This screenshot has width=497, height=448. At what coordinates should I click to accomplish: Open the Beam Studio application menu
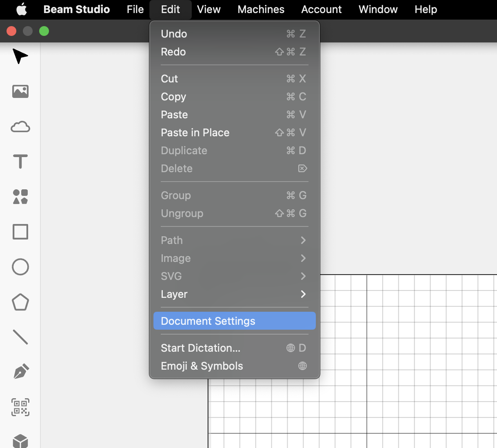click(77, 9)
